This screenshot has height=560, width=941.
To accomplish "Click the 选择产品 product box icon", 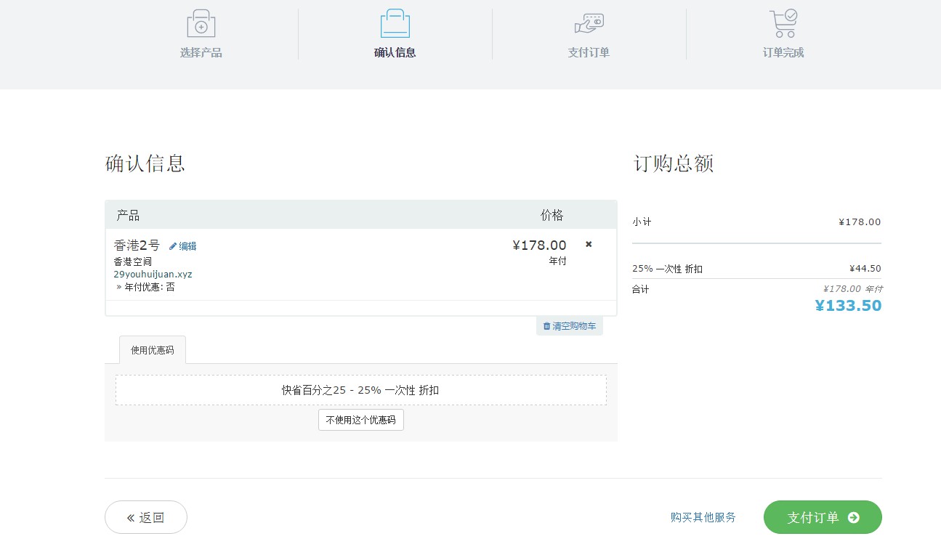I will pyautogui.click(x=201, y=23).
